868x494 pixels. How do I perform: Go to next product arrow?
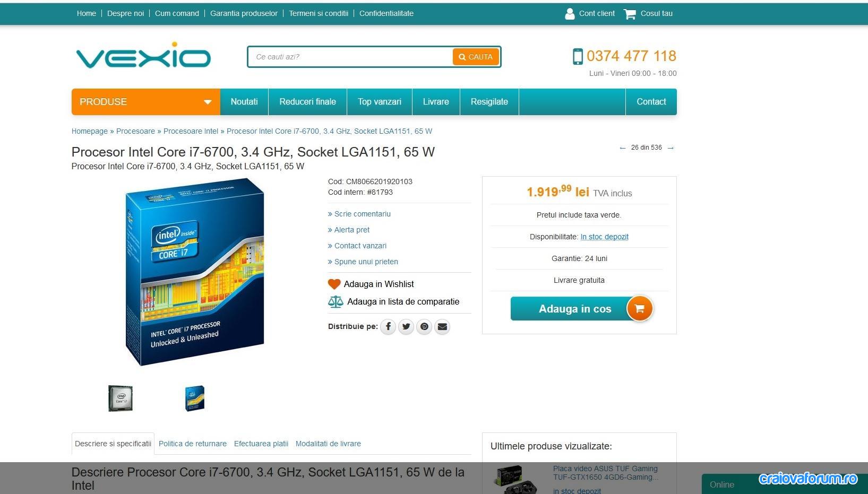[x=671, y=148]
